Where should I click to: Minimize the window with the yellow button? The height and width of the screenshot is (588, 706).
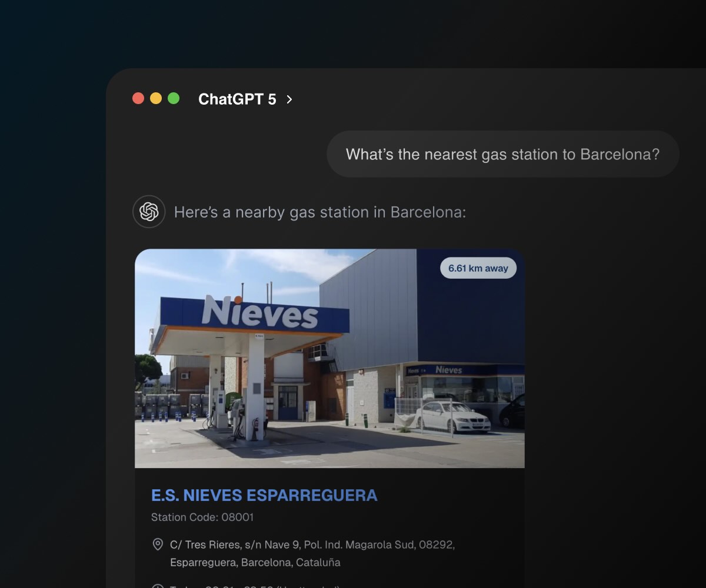pyautogui.click(x=156, y=99)
